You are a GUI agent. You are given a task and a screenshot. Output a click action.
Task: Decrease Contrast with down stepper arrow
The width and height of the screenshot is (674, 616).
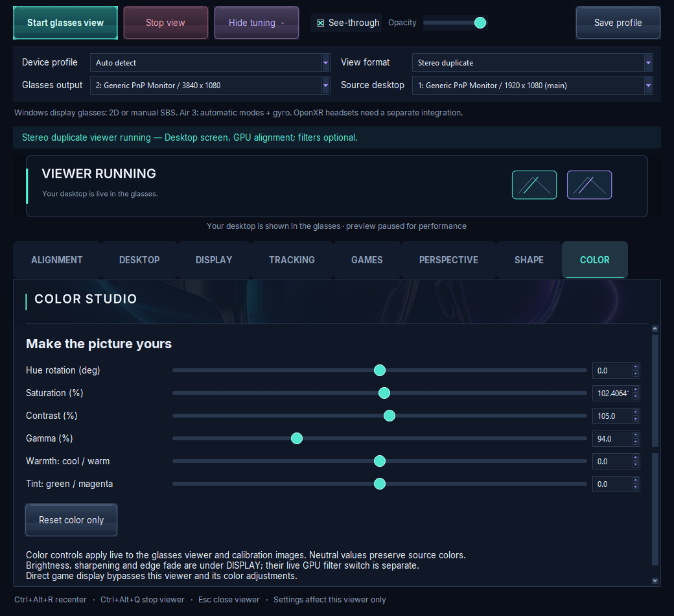[636, 420]
